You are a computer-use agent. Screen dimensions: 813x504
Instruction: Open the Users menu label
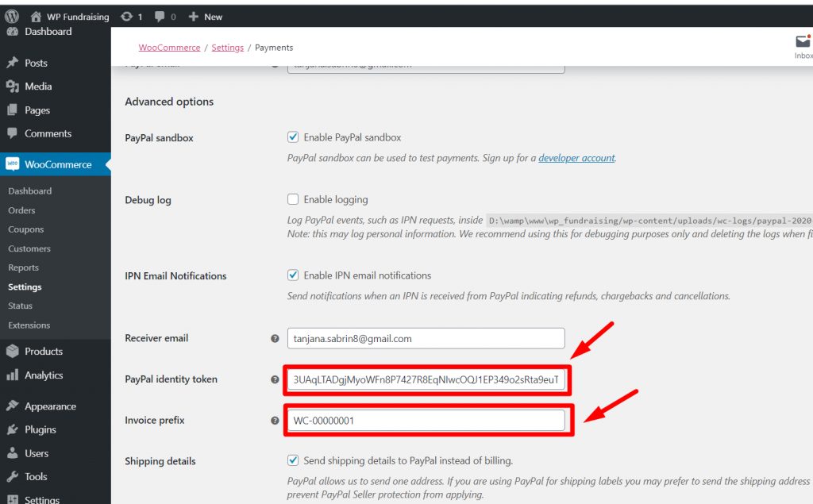[x=37, y=453]
